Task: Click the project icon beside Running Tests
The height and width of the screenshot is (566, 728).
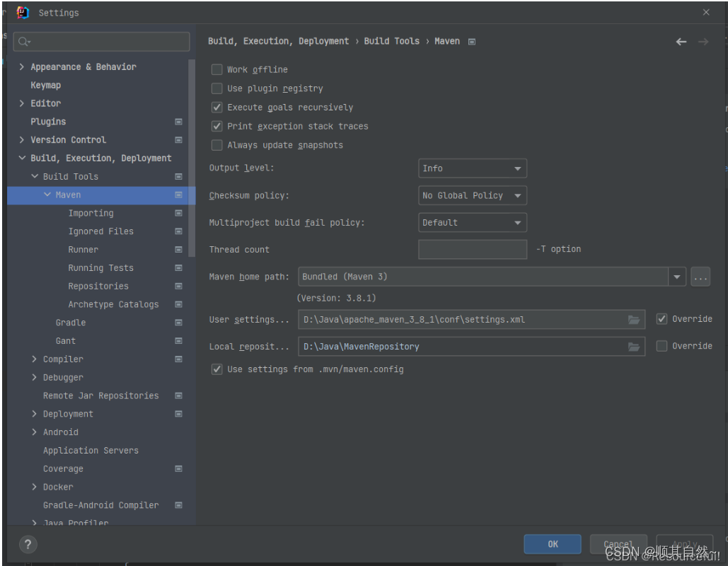Action: point(178,268)
